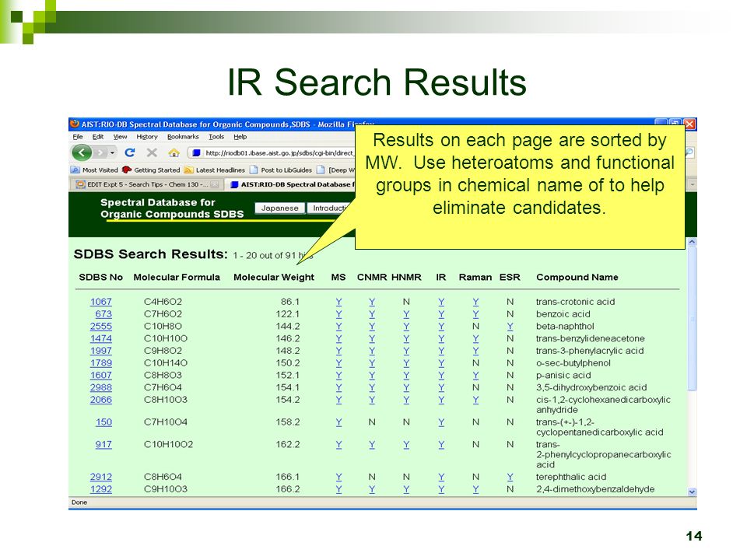Click the text 'benzoic acid'
This screenshot has width=747, height=560.
563,314
